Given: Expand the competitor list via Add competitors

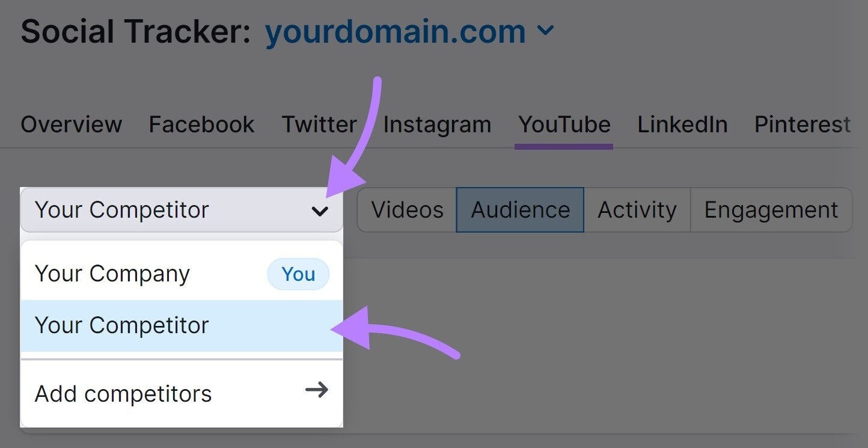Looking at the screenshot, I should 123,393.
